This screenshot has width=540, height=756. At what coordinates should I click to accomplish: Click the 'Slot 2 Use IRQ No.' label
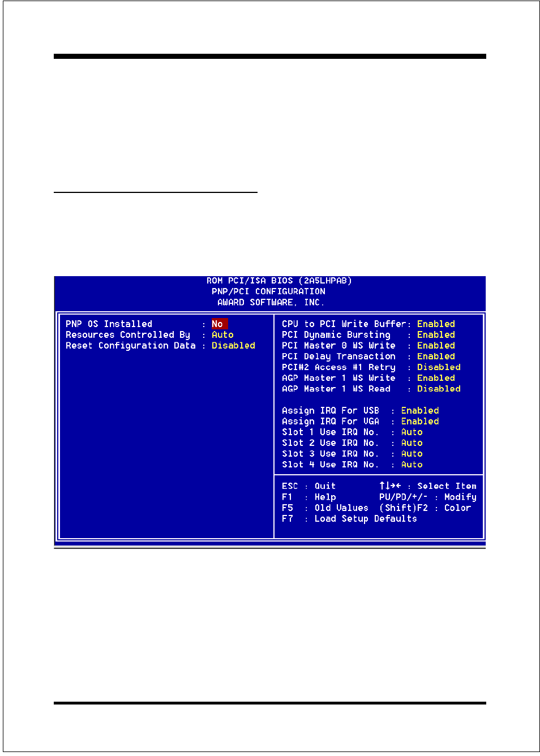click(x=331, y=443)
